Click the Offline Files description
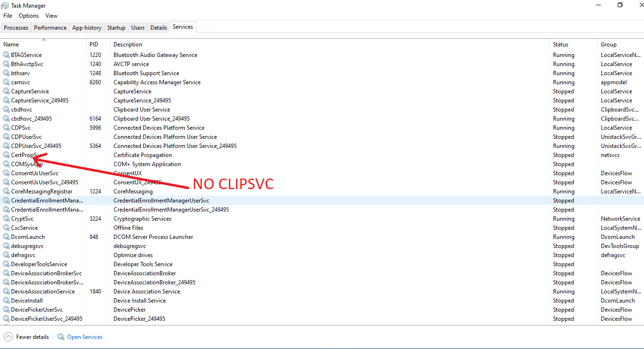The width and height of the screenshot is (644, 349). pos(128,228)
